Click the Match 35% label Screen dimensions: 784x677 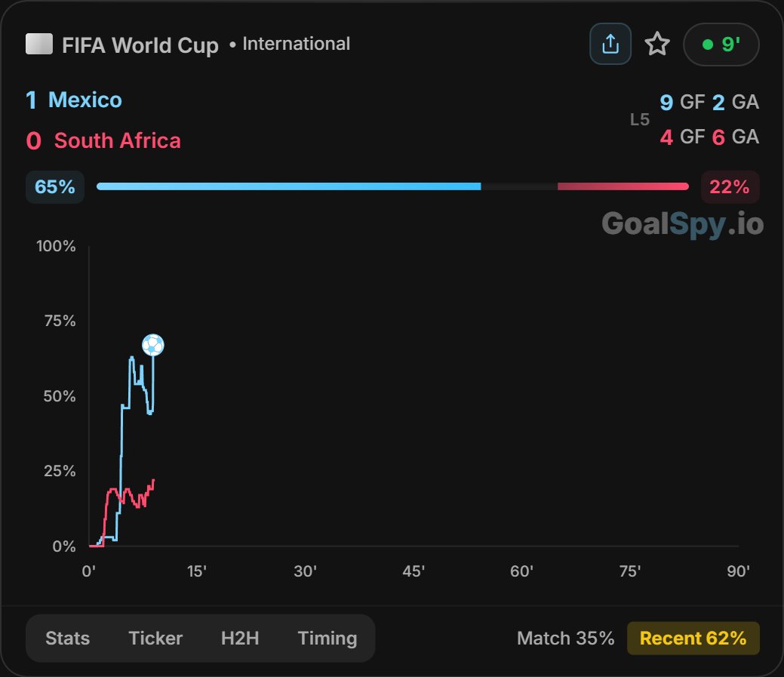(x=565, y=639)
